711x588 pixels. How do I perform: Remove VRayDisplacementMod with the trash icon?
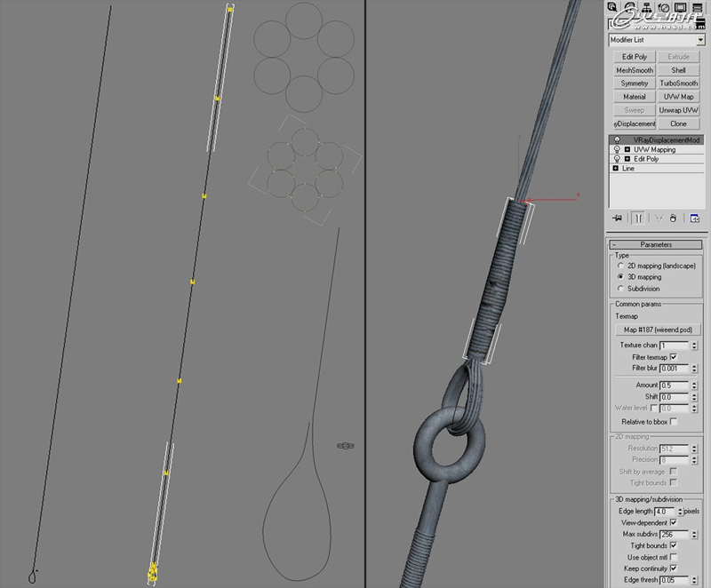[x=674, y=219]
